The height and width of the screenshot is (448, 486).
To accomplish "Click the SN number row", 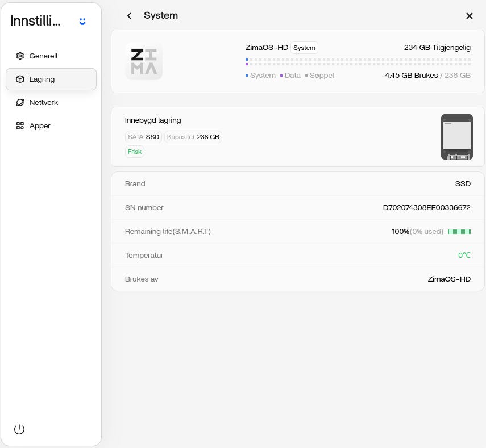I will 297,207.
